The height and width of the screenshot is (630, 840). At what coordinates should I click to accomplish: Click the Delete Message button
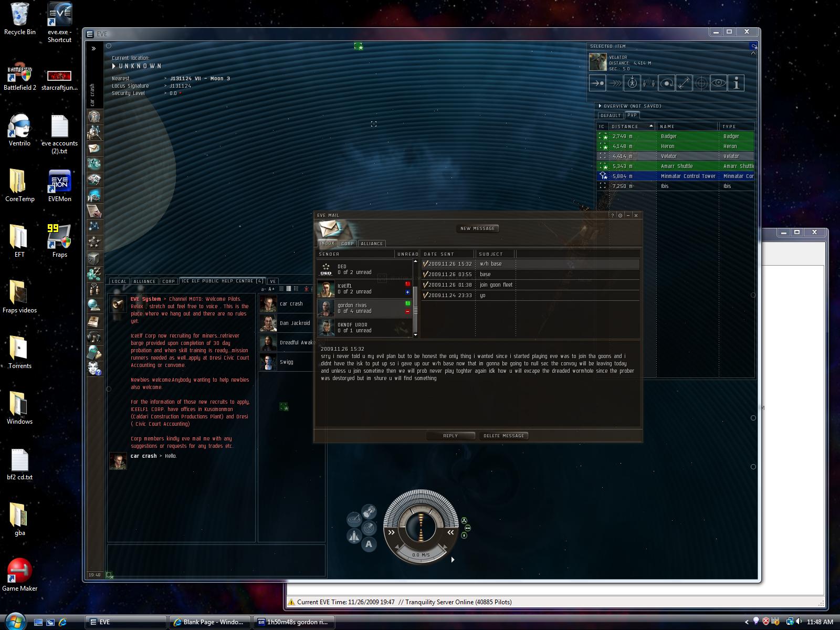(504, 436)
